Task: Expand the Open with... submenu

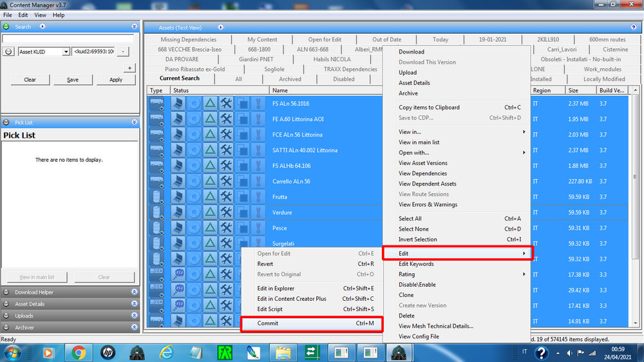Action: click(x=457, y=153)
